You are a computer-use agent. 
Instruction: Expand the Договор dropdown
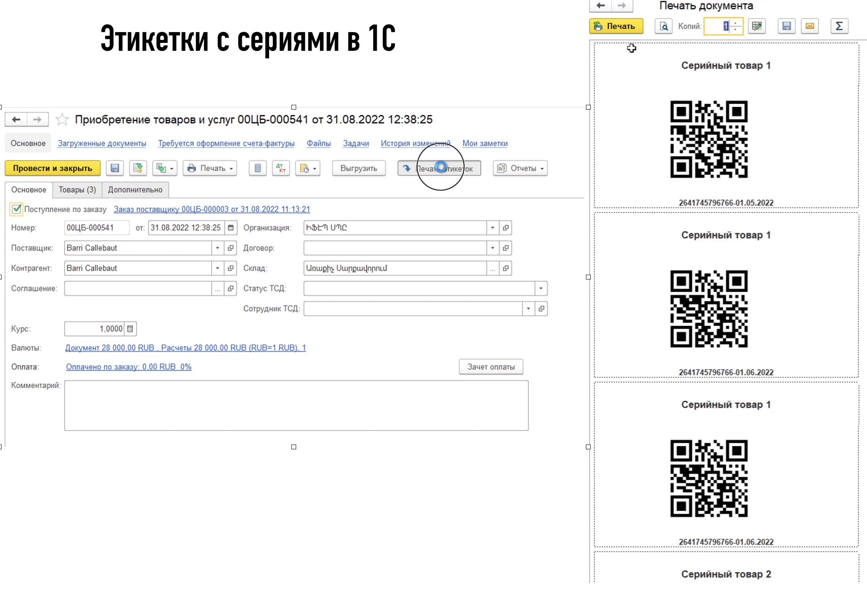[493, 248]
